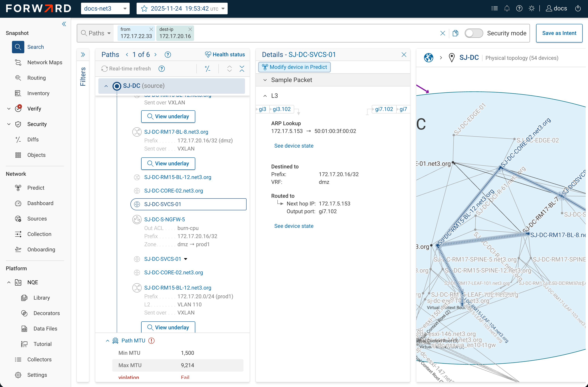Collapse the left sidebar with double-chevron icon
The width and height of the screenshot is (588, 387).
64,24
